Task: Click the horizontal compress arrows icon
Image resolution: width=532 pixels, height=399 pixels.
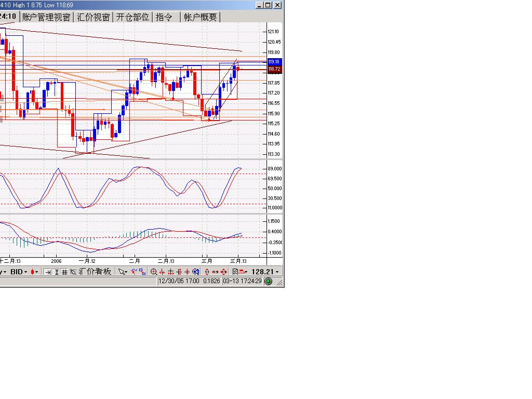Action: click(x=162, y=272)
